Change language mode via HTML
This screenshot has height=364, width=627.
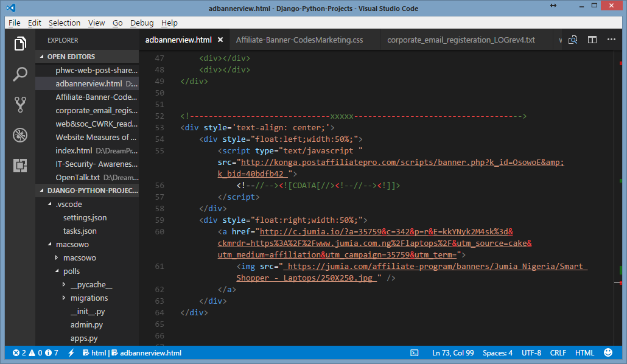(x=584, y=353)
